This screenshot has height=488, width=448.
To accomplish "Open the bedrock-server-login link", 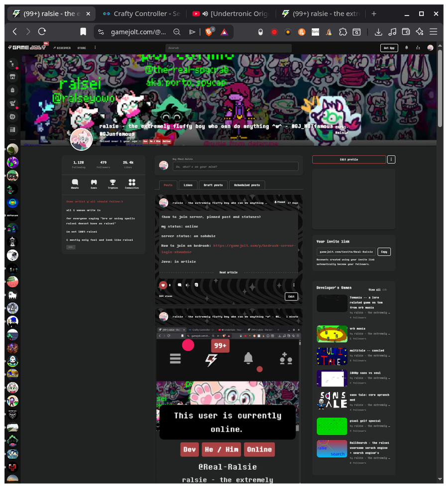I will [227, 249].
